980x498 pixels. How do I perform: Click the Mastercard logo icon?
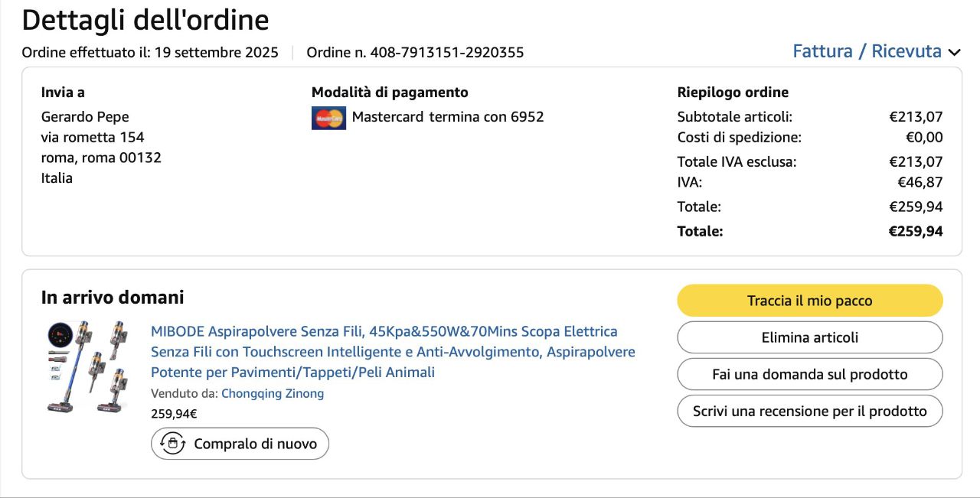[328, 118]
